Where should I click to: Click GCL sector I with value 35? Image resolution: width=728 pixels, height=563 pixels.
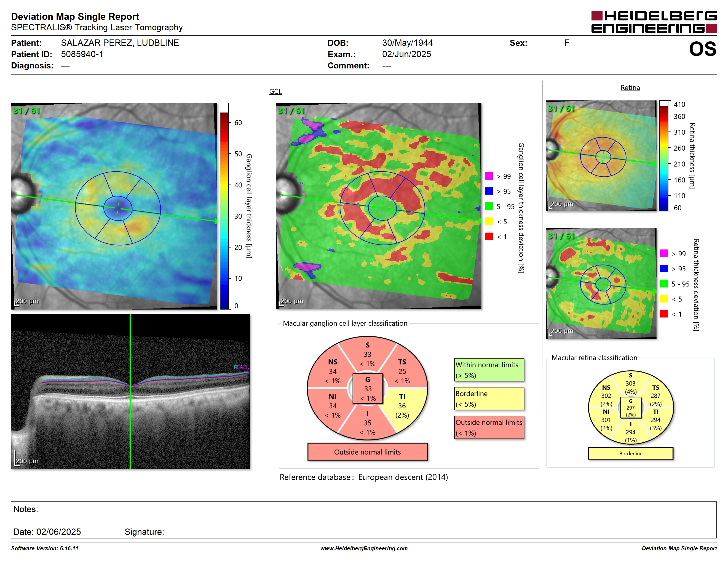pyautogui.click(x=367, y=423)
